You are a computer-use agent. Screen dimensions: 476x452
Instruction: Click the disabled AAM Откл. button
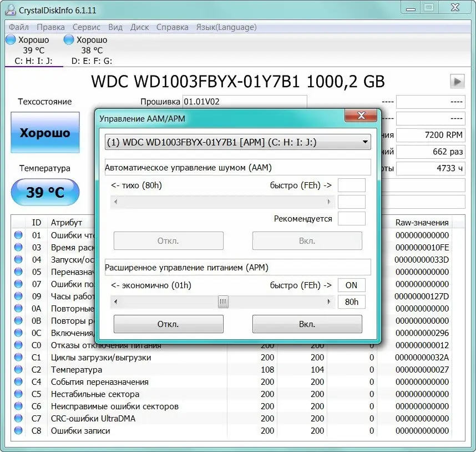(x=169, y=240)
